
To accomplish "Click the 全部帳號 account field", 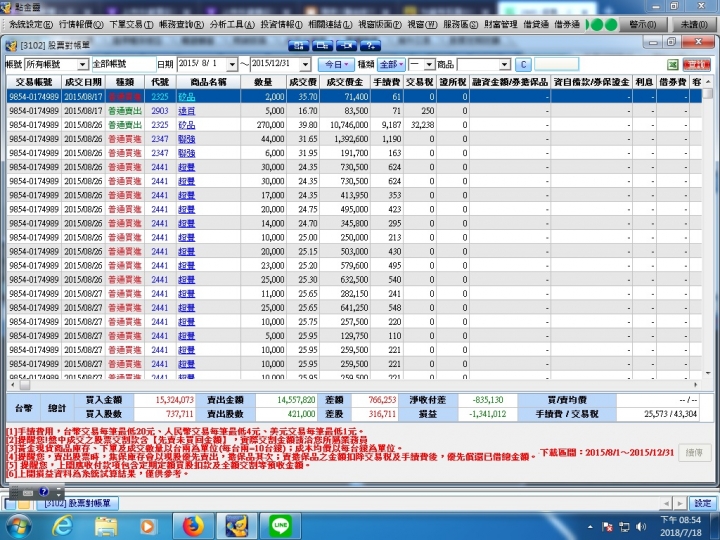I will (124, 64).
